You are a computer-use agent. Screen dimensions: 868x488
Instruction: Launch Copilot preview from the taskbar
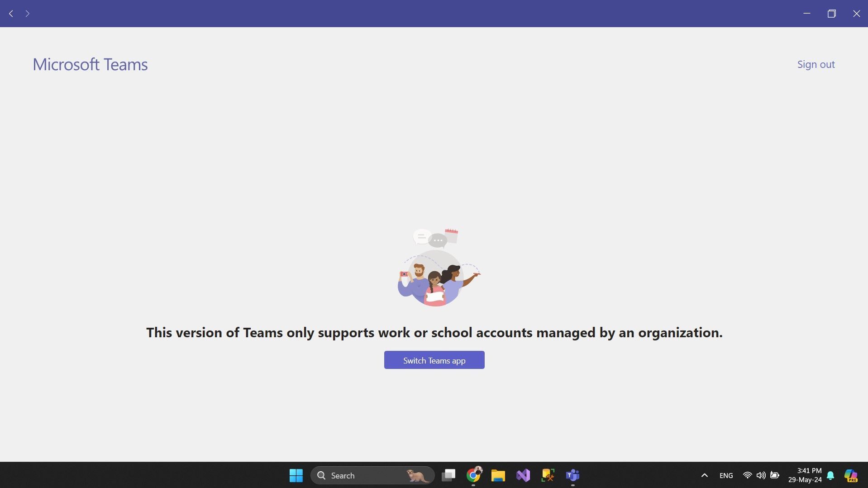coord(851,475)
